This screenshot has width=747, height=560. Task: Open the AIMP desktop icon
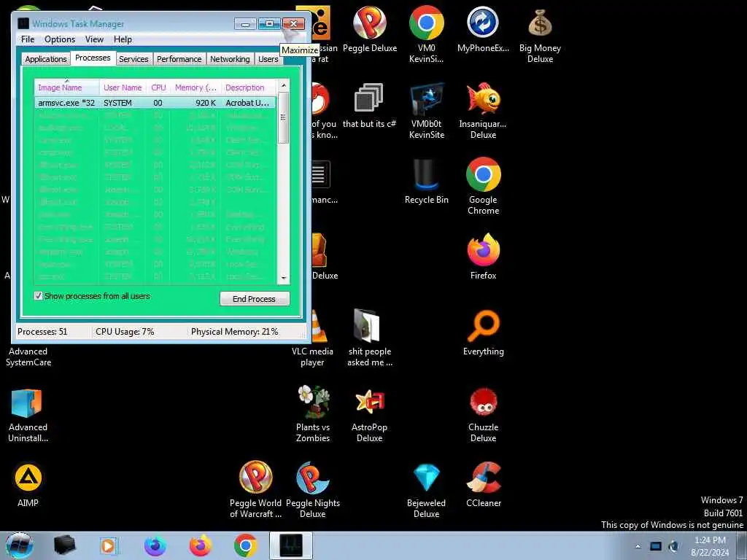click(28, 484)
